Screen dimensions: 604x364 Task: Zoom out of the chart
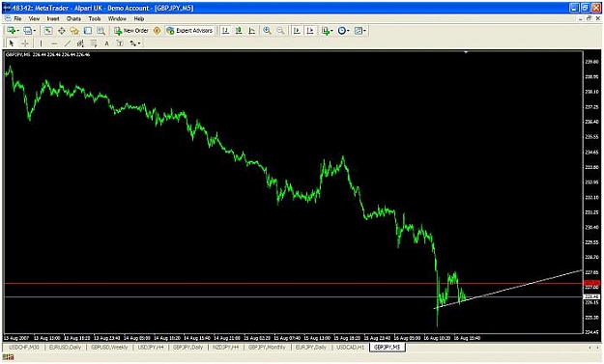[280, 31]
